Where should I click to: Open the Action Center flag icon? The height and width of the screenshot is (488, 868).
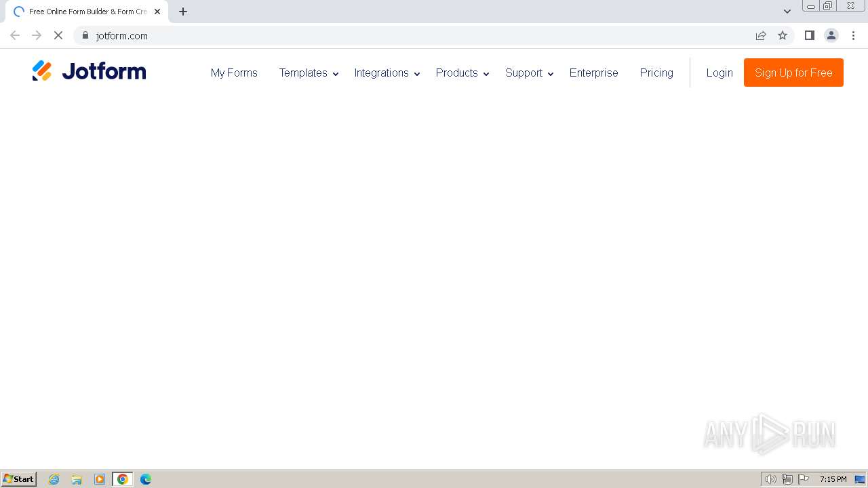(x=804, y=479)
